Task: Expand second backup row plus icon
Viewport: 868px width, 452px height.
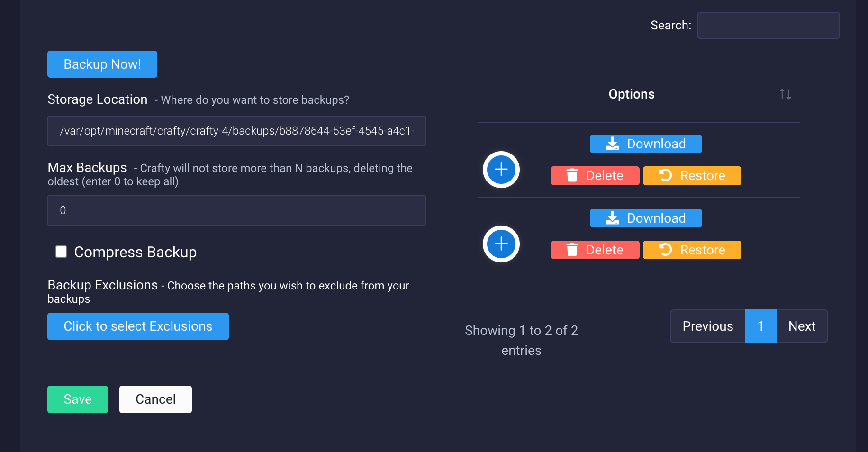Action: click(501, 244)
